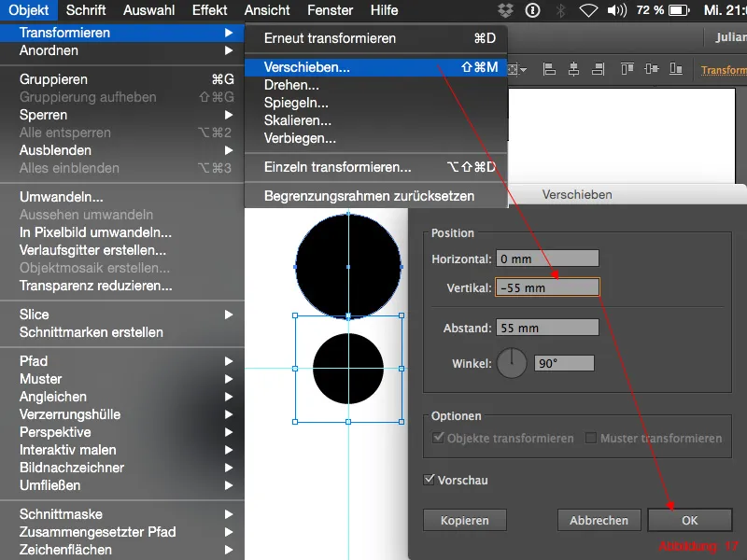The width and height of the screenshot is (747, 560).
Task: Open the Effekt menu
Action: click(209, 10)
